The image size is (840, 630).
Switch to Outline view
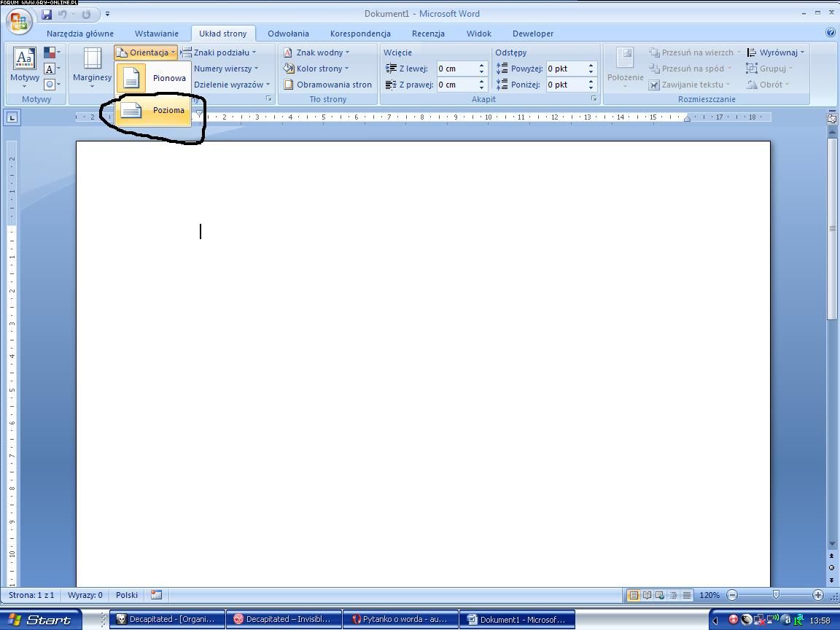point(674,595)
